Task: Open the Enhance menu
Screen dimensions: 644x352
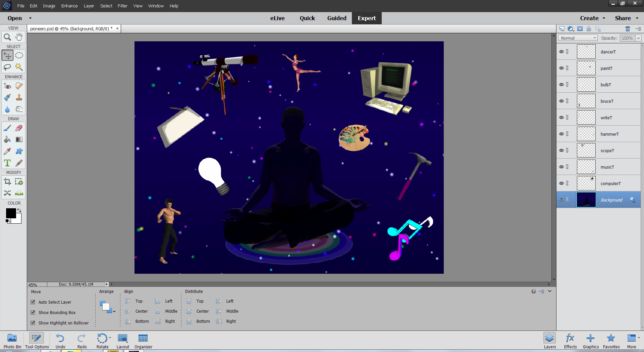Action: (x=69, y=6)
